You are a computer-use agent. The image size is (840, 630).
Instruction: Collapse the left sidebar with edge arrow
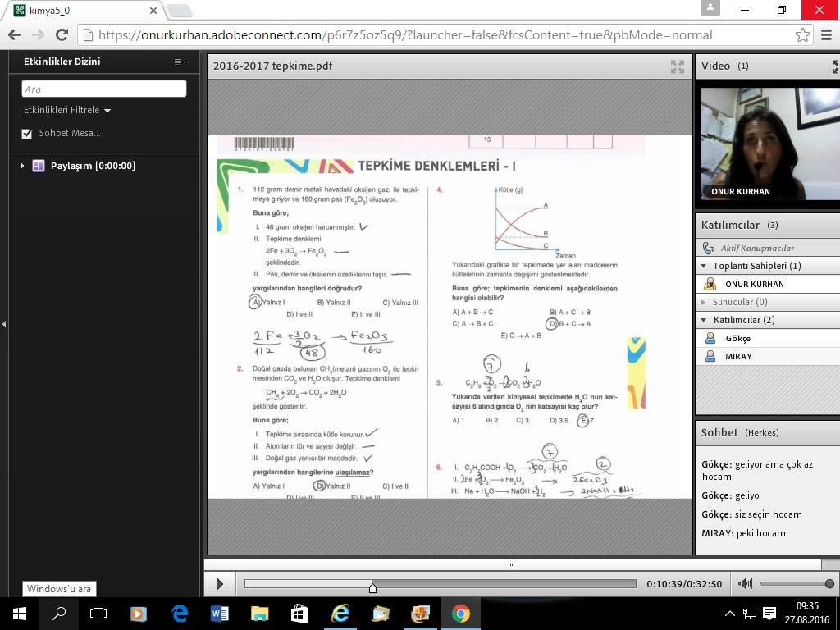[4, 324]
